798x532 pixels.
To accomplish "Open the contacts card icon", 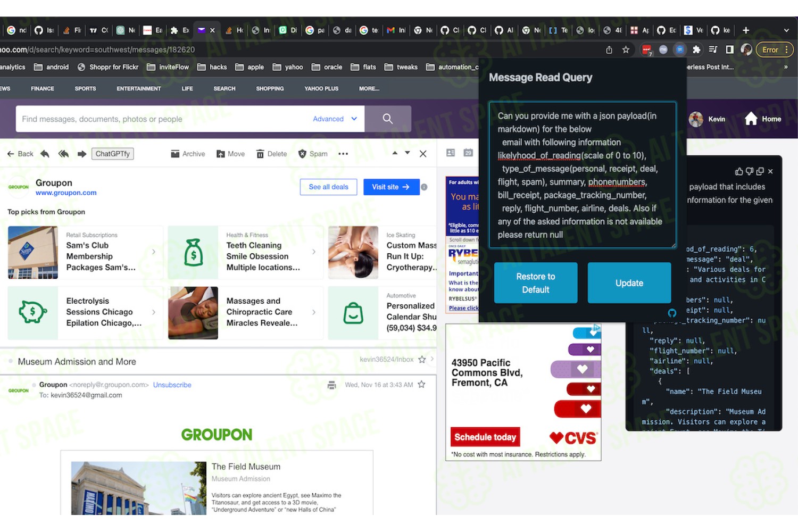I will (451, 153).
